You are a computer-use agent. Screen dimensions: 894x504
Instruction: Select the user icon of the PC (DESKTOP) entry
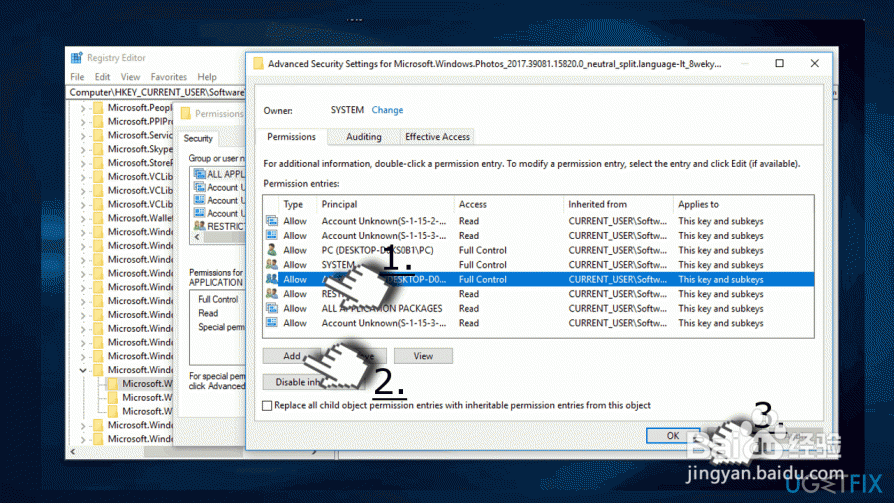(x=272, y=250)
